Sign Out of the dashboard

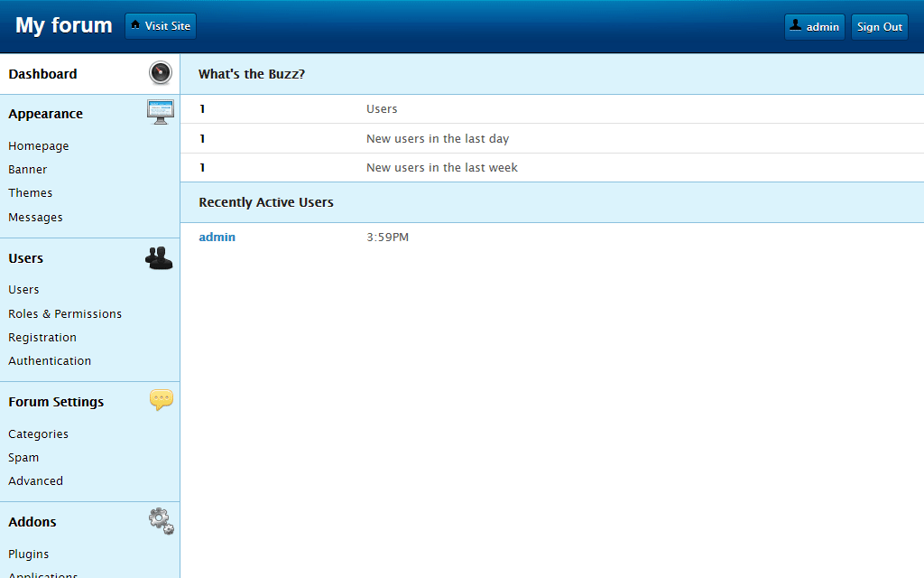tap(879, 27)
